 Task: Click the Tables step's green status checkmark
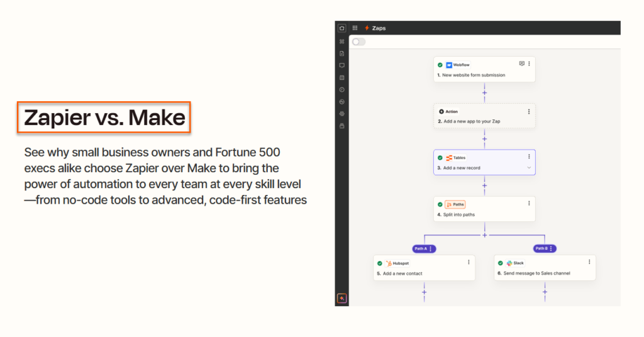coord(440,158)
